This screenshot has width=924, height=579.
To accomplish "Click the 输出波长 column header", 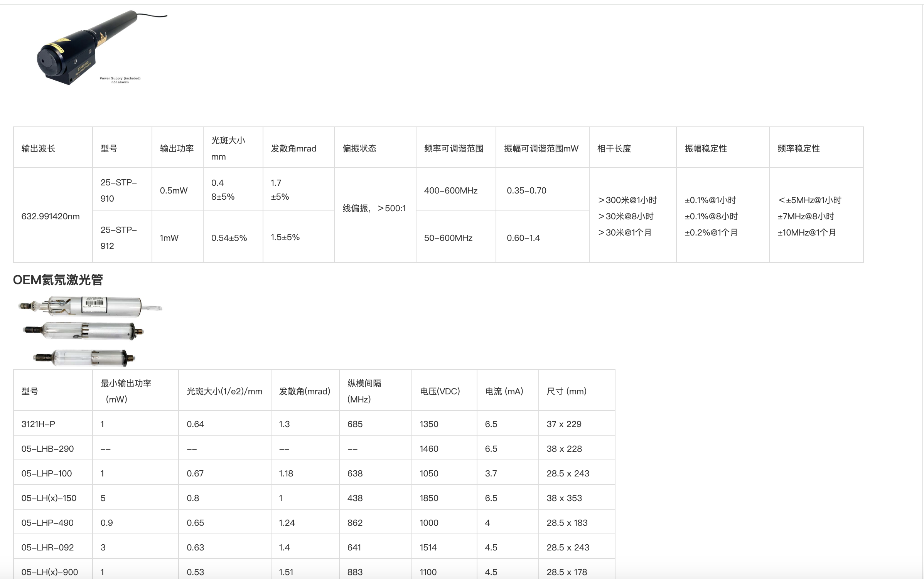I will 39,148.
